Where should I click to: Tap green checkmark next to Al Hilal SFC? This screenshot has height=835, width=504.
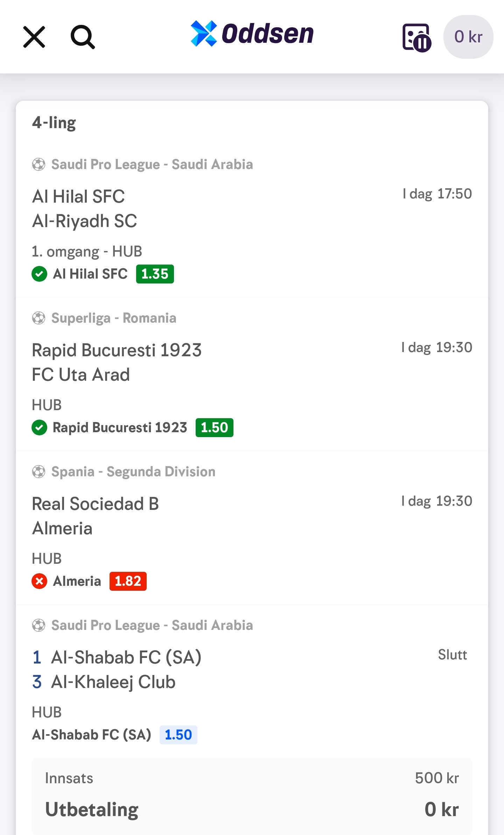[x=39, y=274]
